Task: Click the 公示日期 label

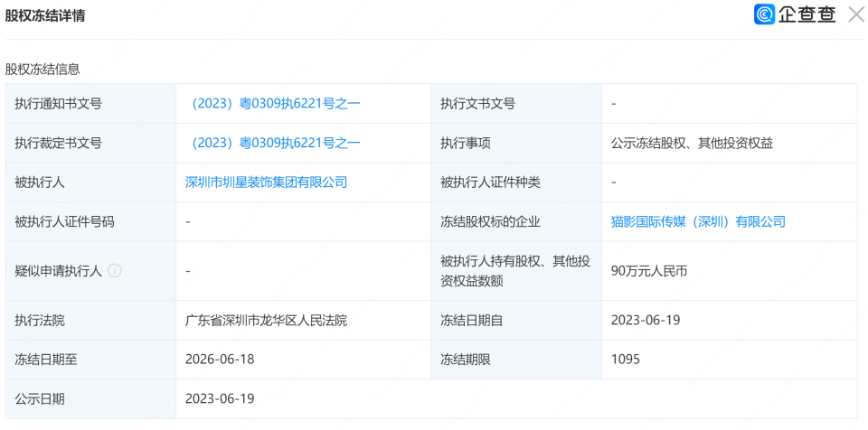Action: tap(40, 398)
